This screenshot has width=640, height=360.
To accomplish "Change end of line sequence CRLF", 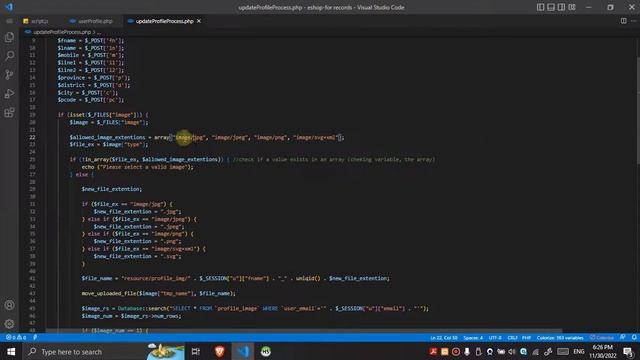I will pyautogui.click(x=512, y=338).
